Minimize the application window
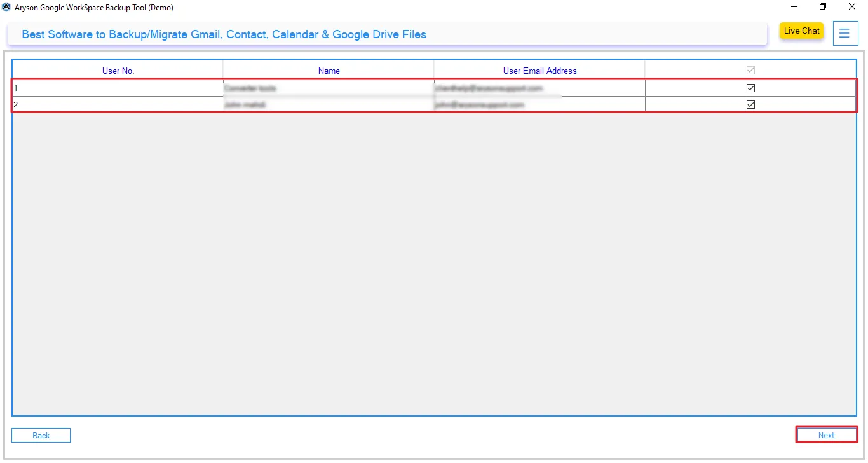Screen dimensions: 868x463 793,7
